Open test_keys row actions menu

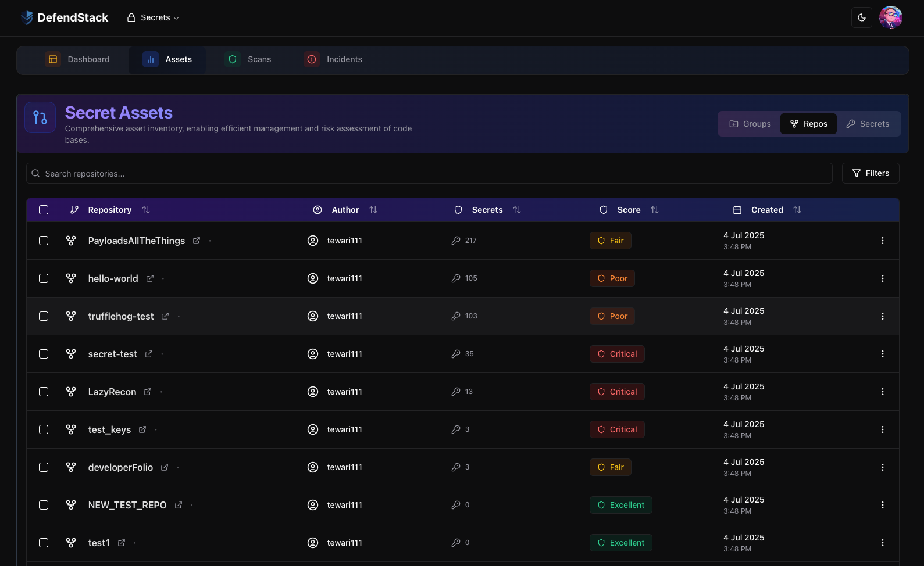[x=883, y=429]
